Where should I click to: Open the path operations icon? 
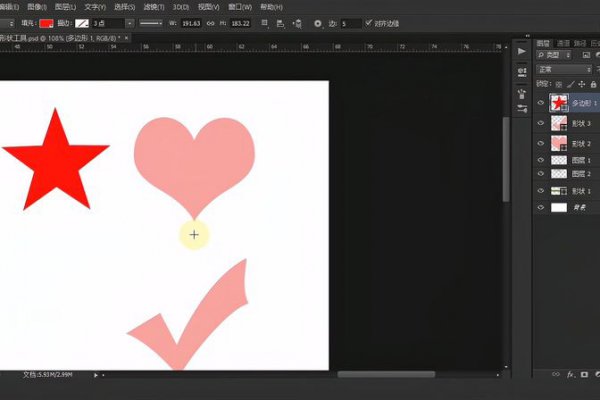[x=264, y=23]
